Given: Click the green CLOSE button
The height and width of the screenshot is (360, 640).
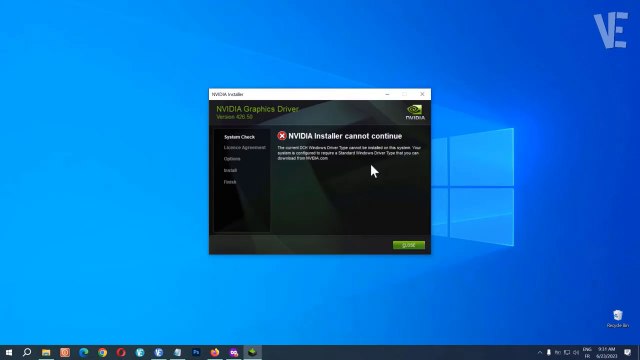Looking at the screenshot, I should tap(409, 245).
